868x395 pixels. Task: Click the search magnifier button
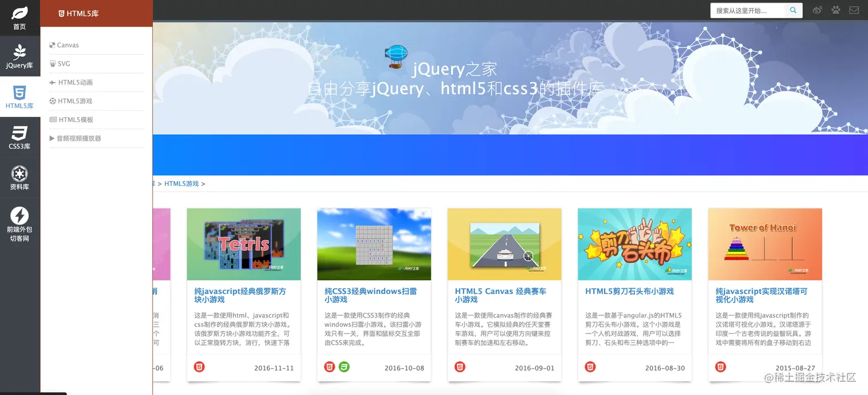click(x=793, y=10)
